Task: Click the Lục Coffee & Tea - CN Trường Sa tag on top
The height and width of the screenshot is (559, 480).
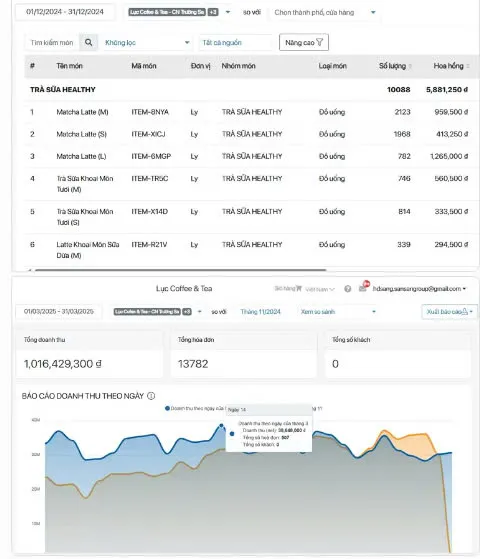Action: [167, 12]
